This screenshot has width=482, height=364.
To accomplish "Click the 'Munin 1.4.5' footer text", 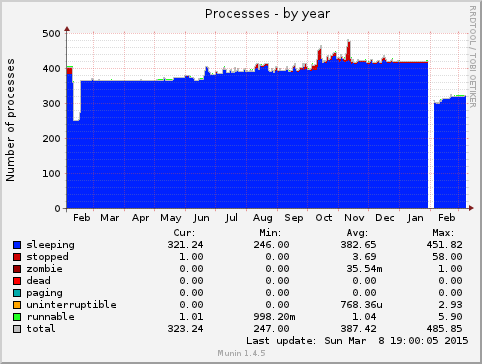I will click(x=242, y=353).
